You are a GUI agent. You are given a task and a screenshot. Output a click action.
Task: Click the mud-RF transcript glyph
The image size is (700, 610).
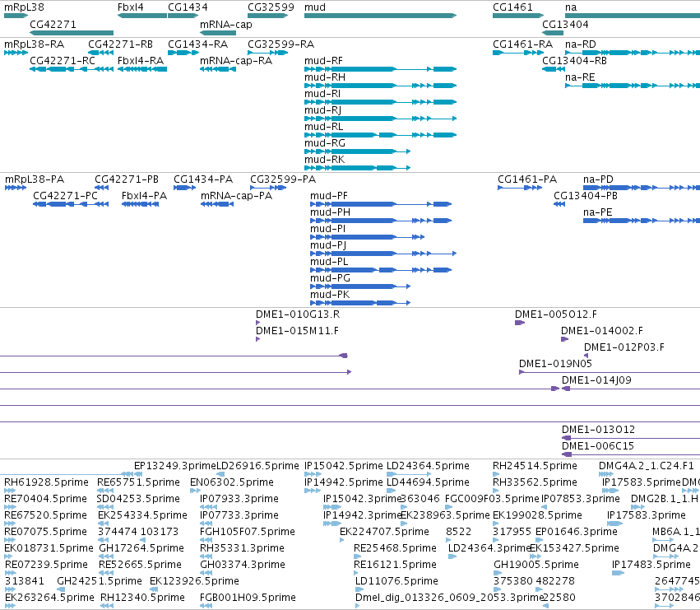coord(380,69)
